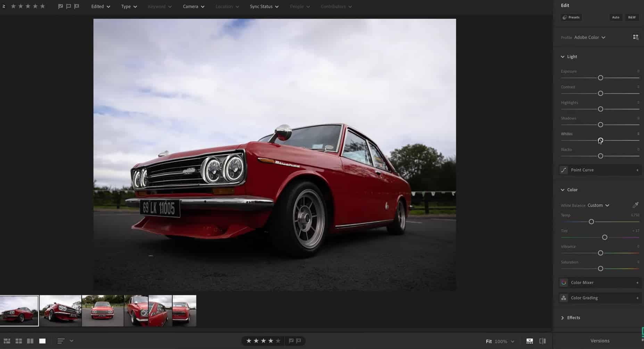Open the Sync Status filter menu
Viewport: 644px width, 349px height.
pyautogui.click(x=264, y=7)
